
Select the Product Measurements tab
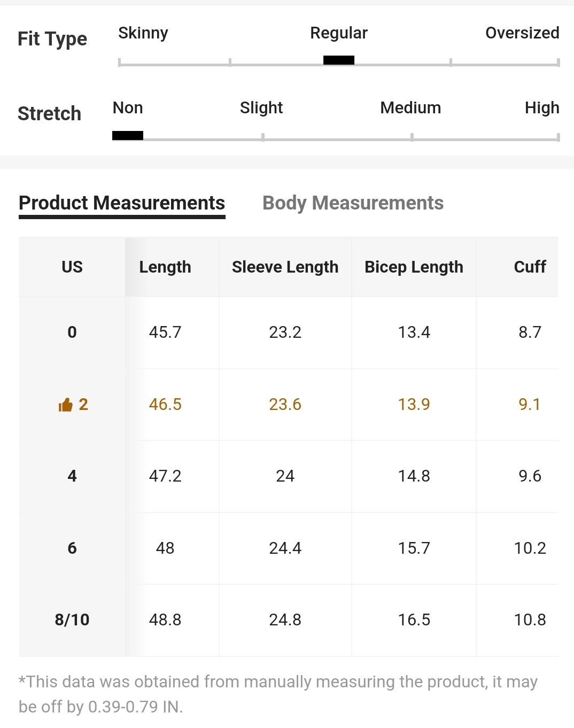pos(122,203)
